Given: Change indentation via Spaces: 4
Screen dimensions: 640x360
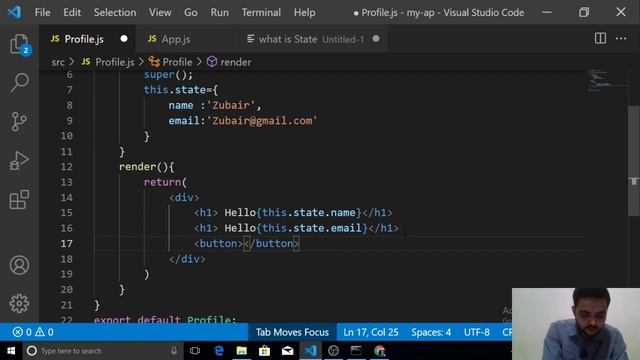Looking at the screenshot, I should (x=431, y=332).
